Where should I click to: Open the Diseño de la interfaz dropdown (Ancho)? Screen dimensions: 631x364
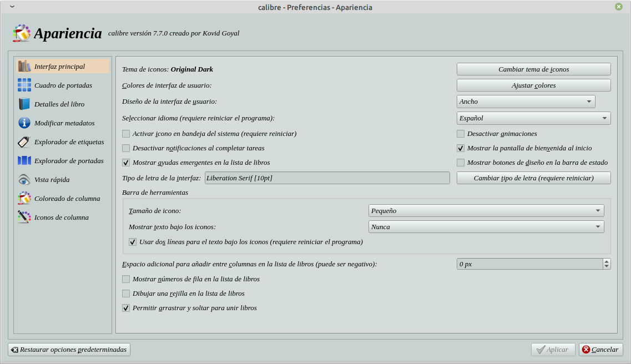click(526, 102)
